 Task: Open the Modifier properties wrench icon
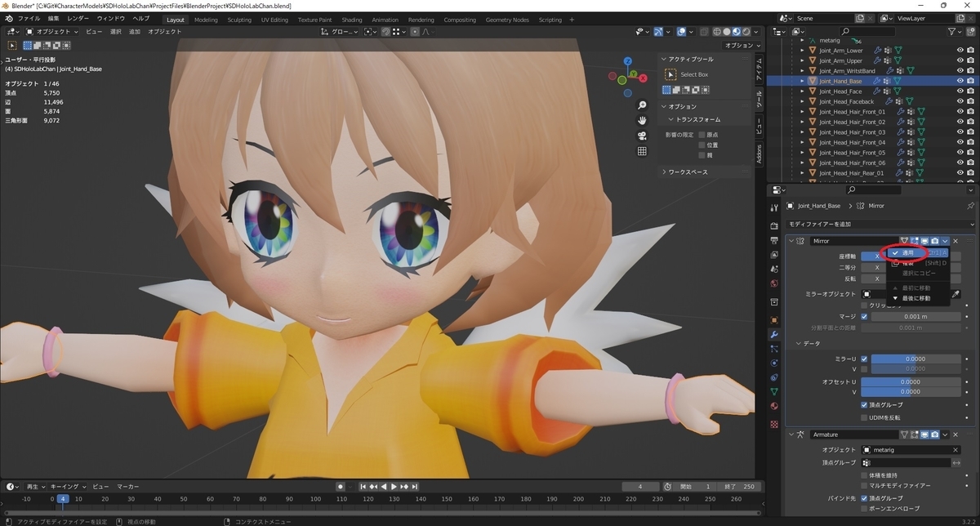(x=774, y=335)
